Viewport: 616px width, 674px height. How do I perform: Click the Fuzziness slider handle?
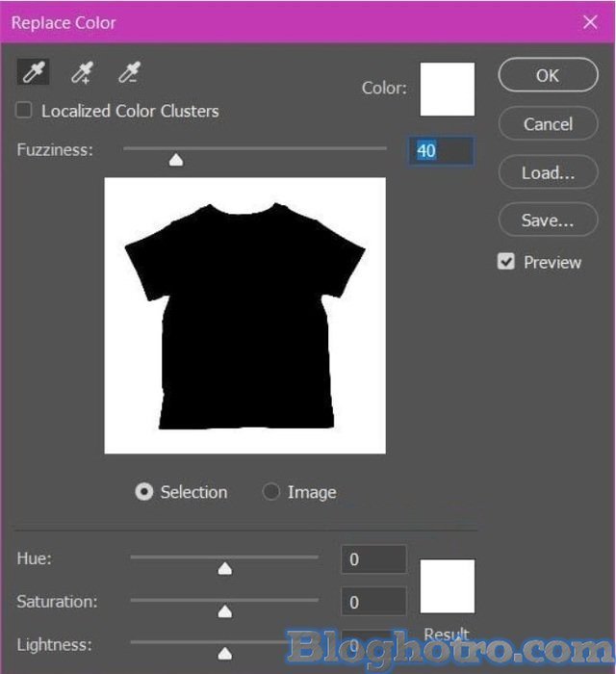[x=176, y=161]
